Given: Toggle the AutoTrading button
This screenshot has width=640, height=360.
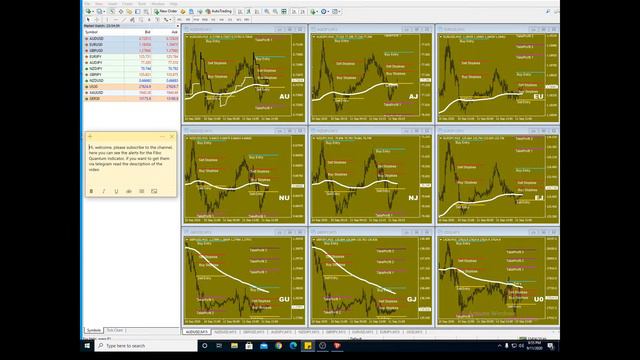Looking at the screenshot, I should (219, 11).
